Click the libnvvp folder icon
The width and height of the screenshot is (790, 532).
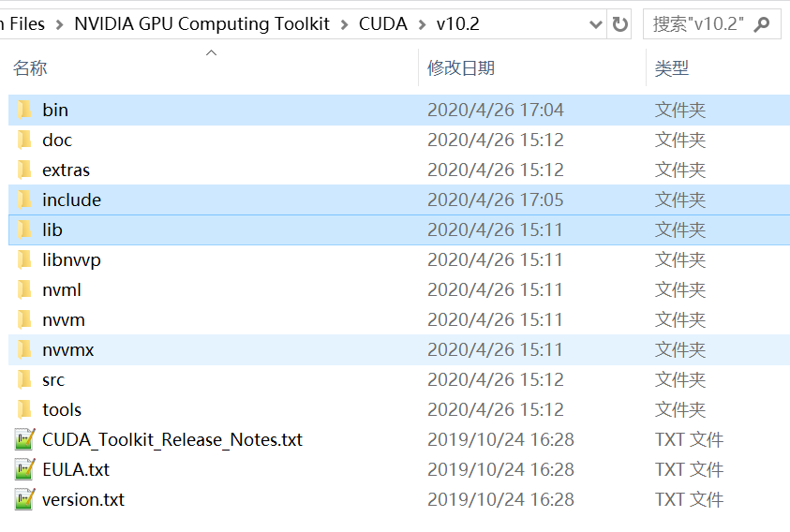tap(24, 260)
